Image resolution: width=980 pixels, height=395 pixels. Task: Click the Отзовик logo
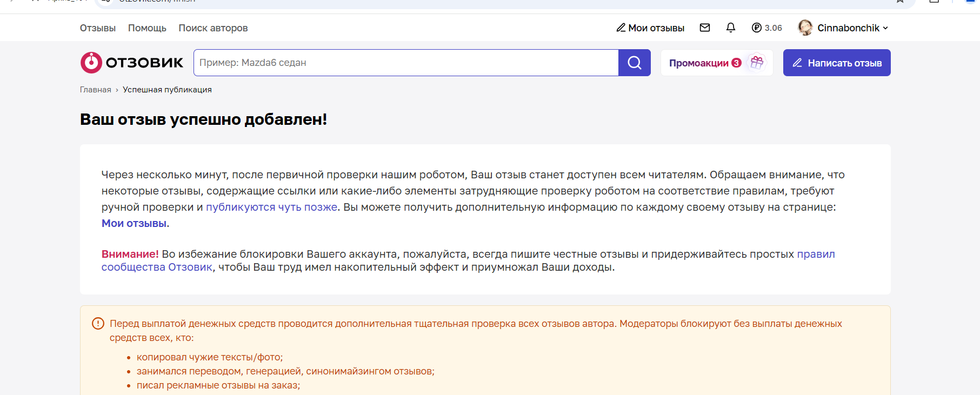132,63
